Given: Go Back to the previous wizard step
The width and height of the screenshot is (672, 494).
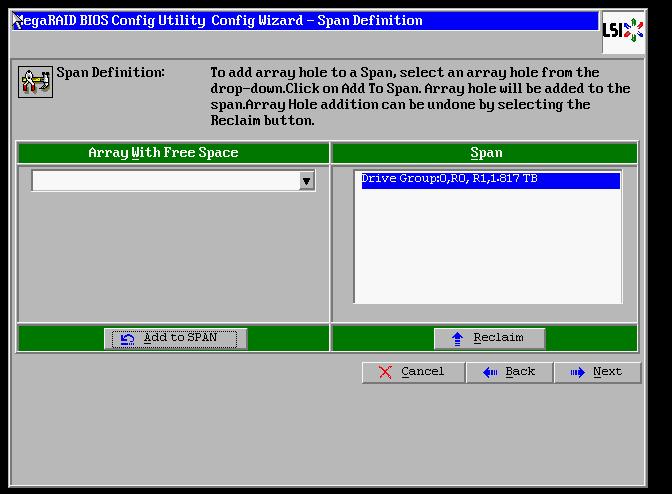Looking at the screenshot, I should (509, 372).
